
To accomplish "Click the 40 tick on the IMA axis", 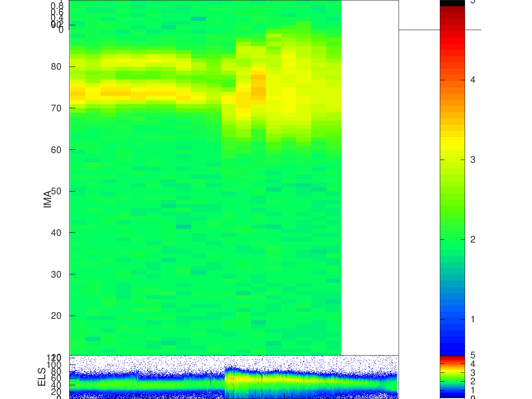I will pos(56,233).
